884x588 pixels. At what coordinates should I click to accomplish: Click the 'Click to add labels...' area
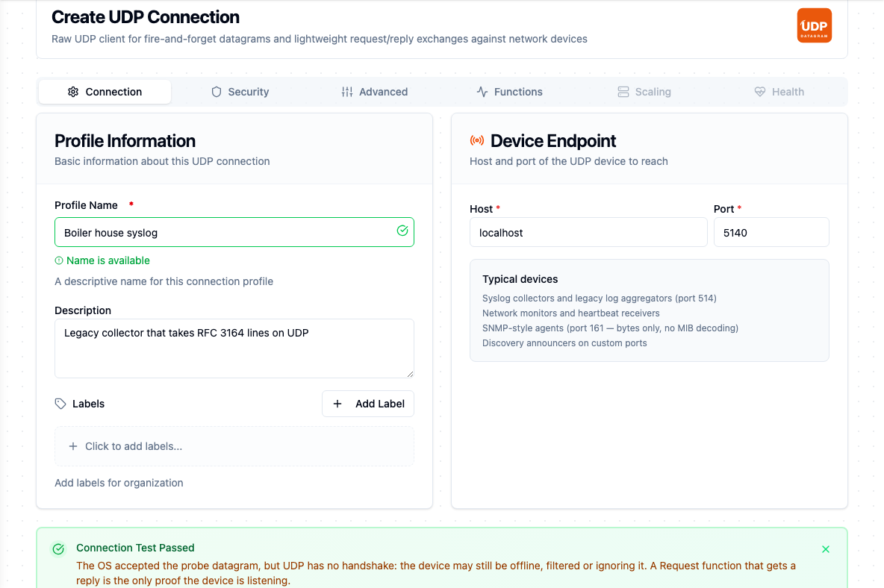click(234, 446)
